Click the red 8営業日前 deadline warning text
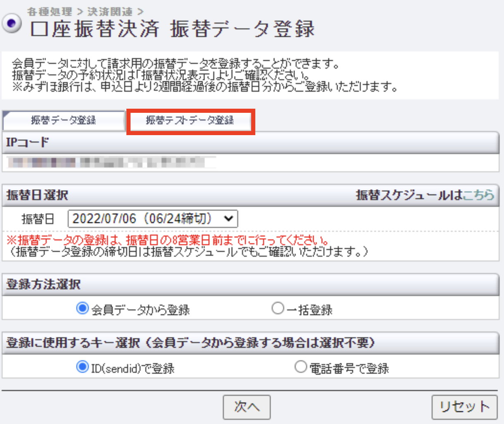The width and height of the screenshot is (504, 424). pos(168,240)
